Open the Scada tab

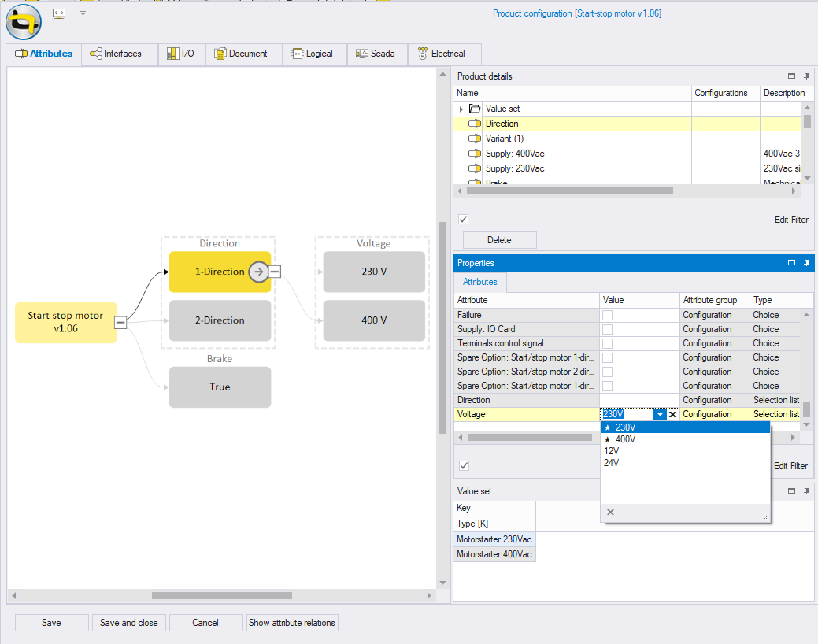376,54
